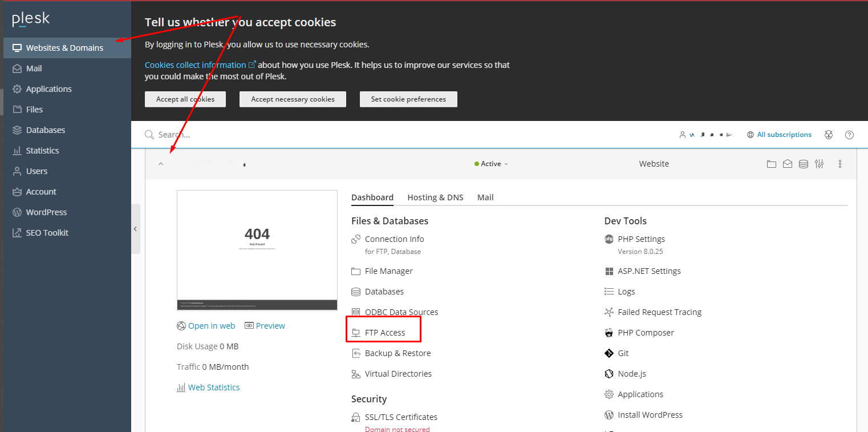
Task: Open Databases link in Files & Databases
Action: [384, 292]
